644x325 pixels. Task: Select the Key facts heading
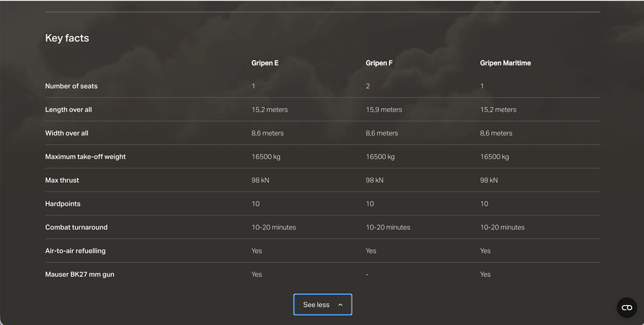pos(67,38)
